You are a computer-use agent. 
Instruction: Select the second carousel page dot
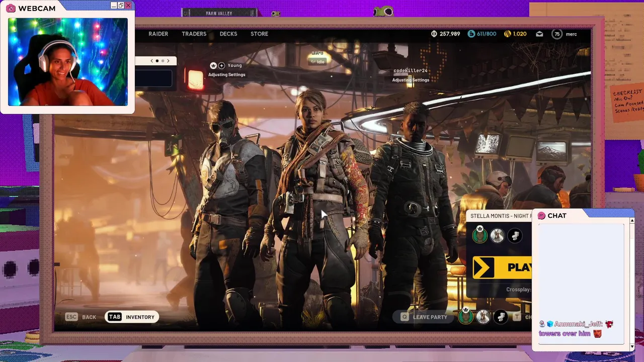coord(163,61)
